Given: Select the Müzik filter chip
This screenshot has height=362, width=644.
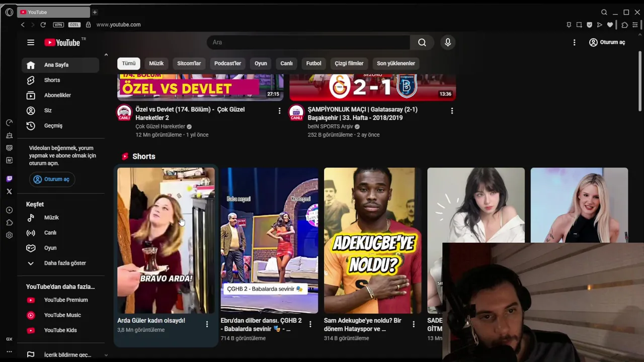Looking at the screenshot, I should [156, 63].
